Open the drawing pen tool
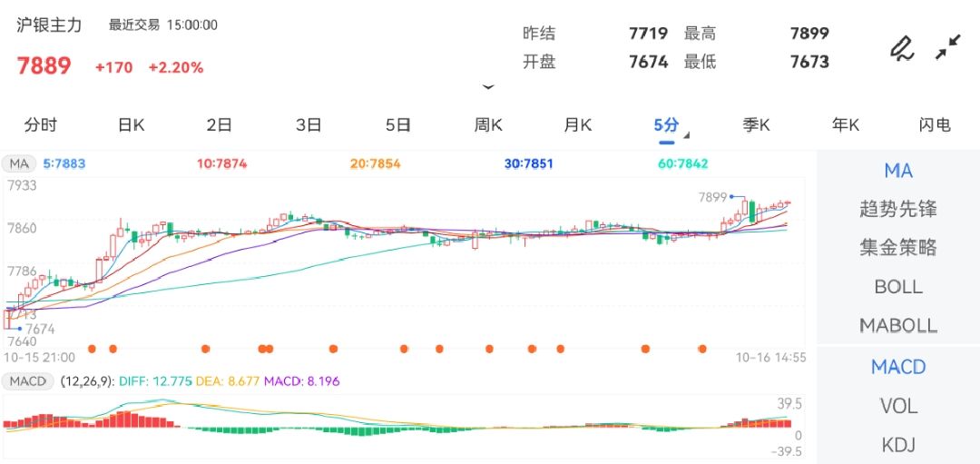 [901, 48]
